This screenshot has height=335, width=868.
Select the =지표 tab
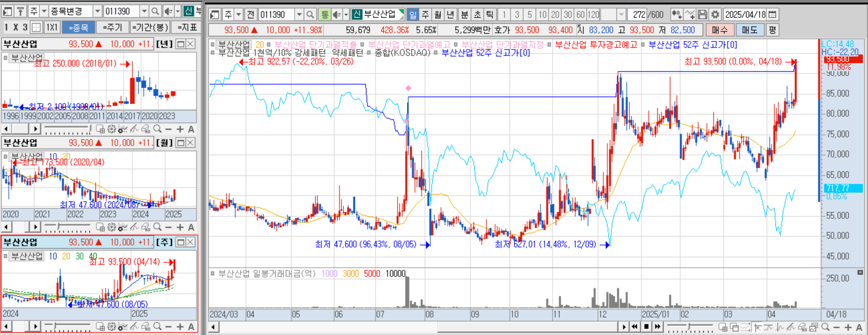pos(187,28)
